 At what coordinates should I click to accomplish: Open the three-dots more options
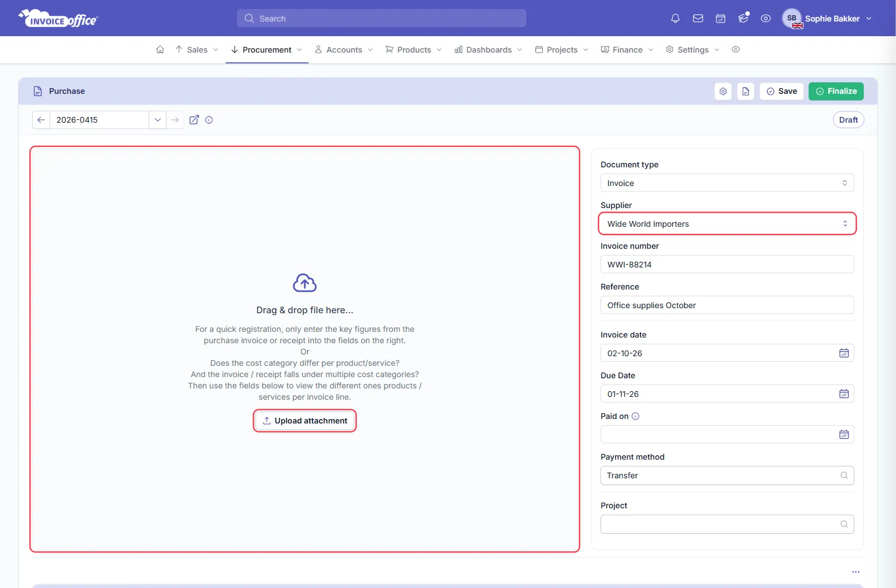[856, 572]
